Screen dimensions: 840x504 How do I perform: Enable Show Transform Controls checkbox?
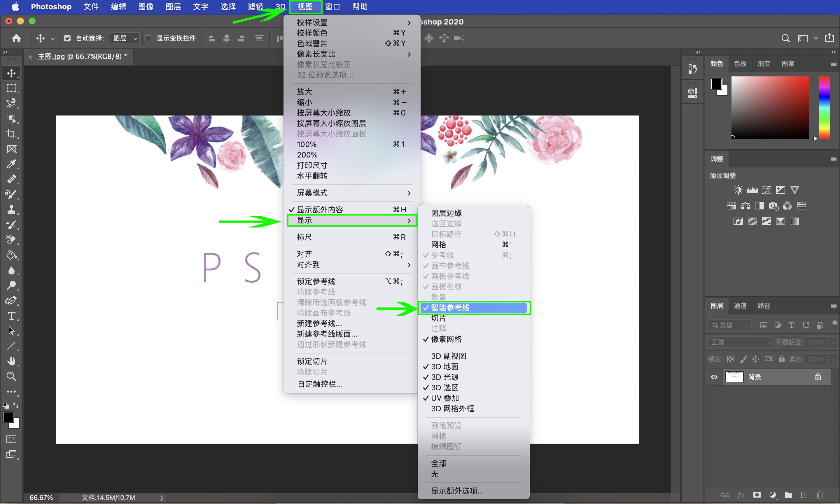[x=148, y=38]
